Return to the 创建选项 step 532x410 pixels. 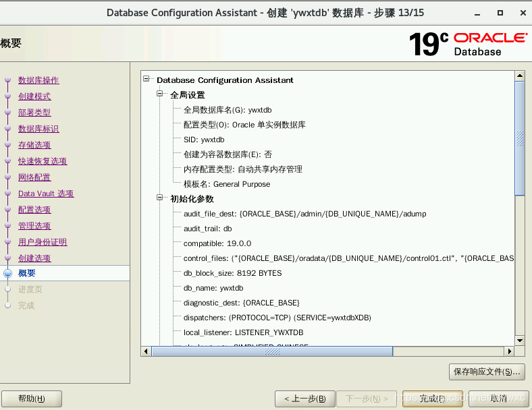(x=34, y=258)
